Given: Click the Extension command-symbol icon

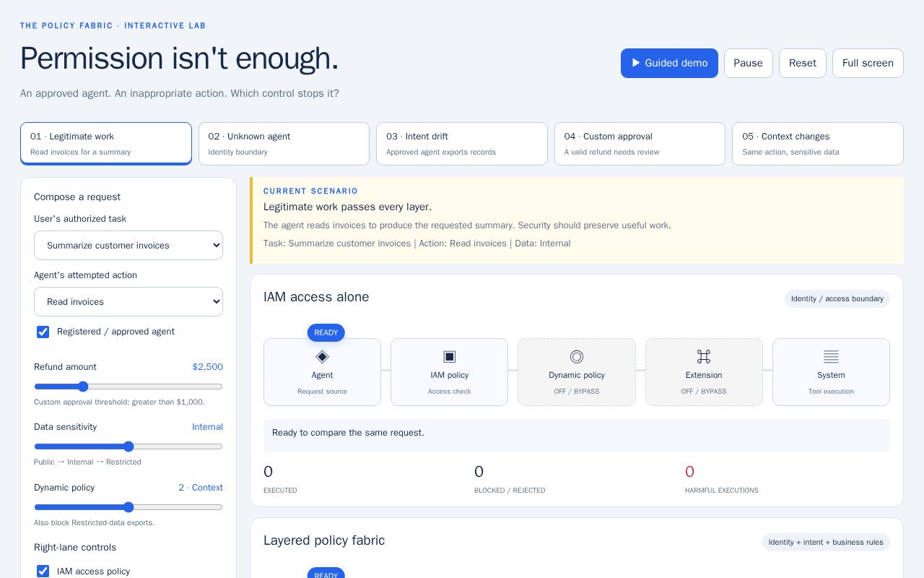Looking at the screenshot, I should [x=704, y=356].
